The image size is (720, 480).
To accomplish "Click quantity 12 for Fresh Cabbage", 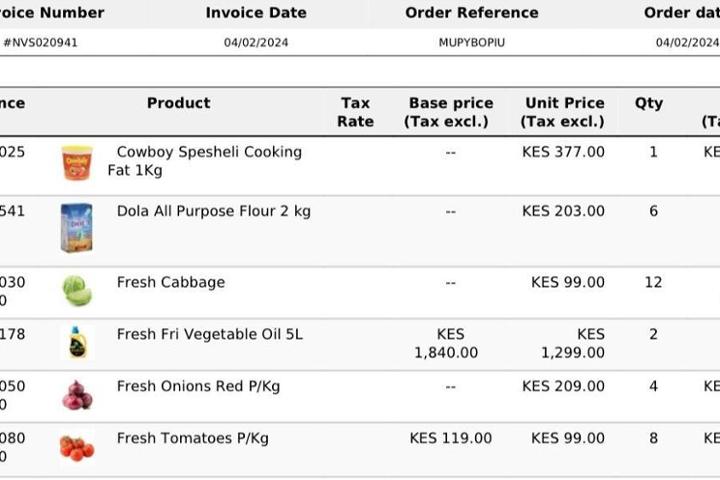I will tap(653, 282).
